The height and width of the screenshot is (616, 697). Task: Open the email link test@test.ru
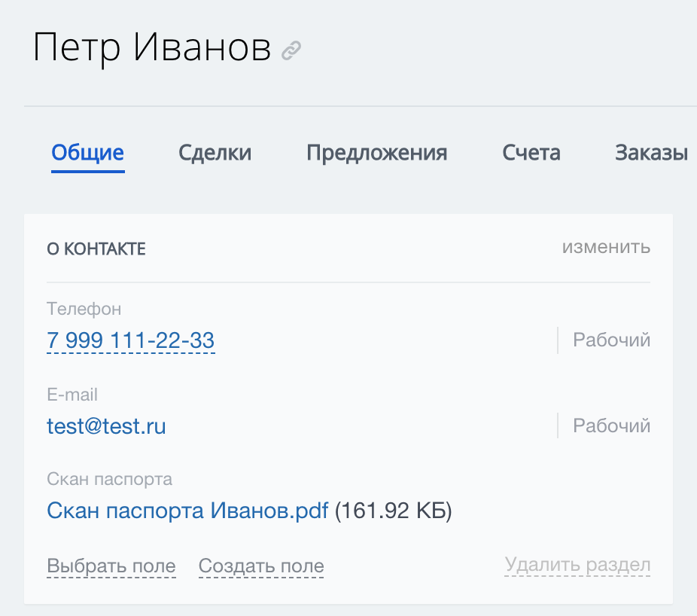(106, 426)
